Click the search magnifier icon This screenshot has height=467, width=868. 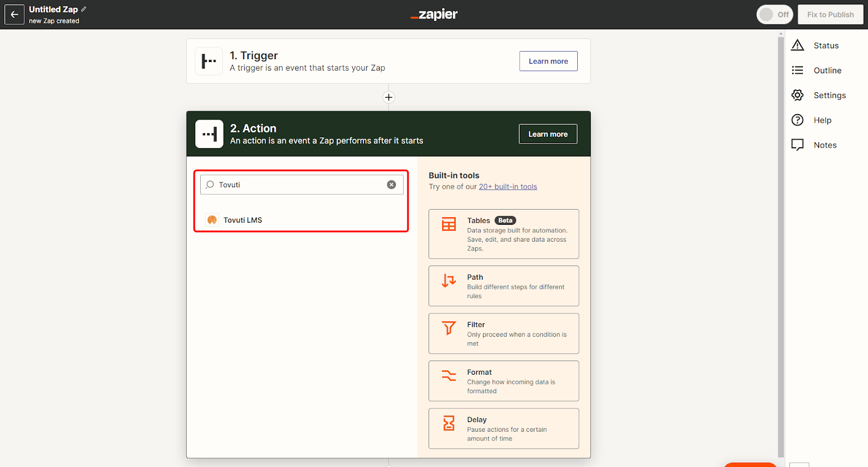(x=210, y=185)
